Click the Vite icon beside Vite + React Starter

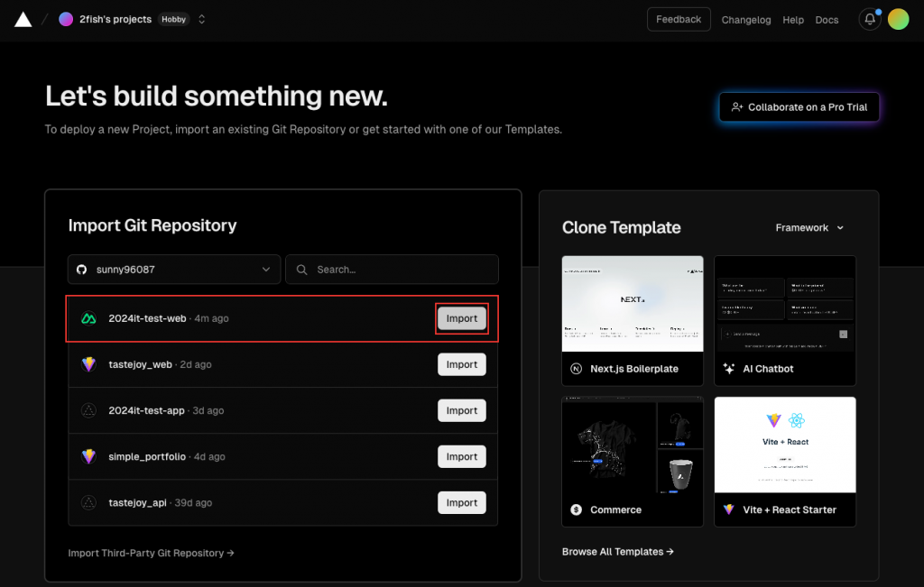[729, 509]
